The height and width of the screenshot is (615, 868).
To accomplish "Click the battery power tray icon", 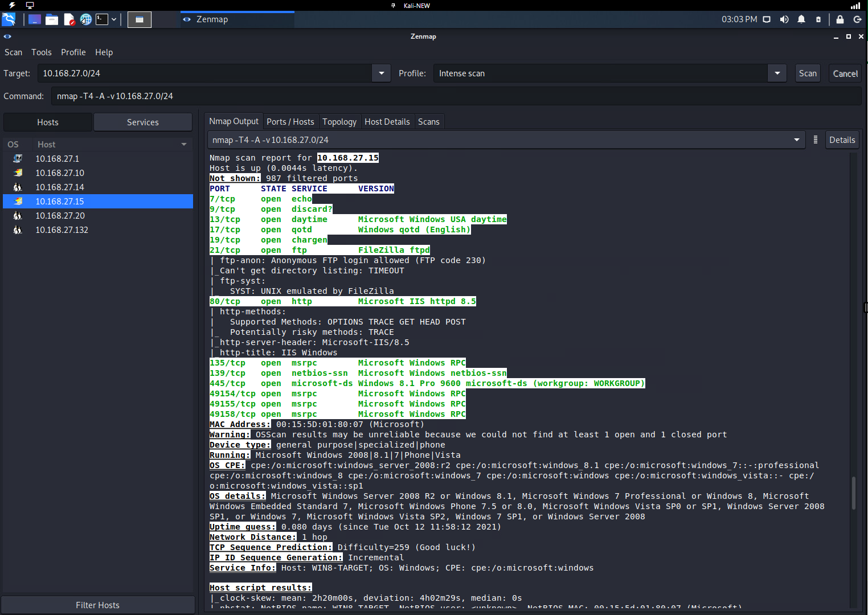I will (x=818, y=19).
